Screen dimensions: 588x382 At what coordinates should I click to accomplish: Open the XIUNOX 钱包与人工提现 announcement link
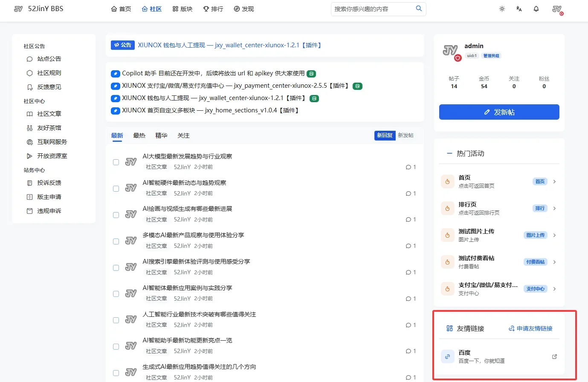[229, 45]
